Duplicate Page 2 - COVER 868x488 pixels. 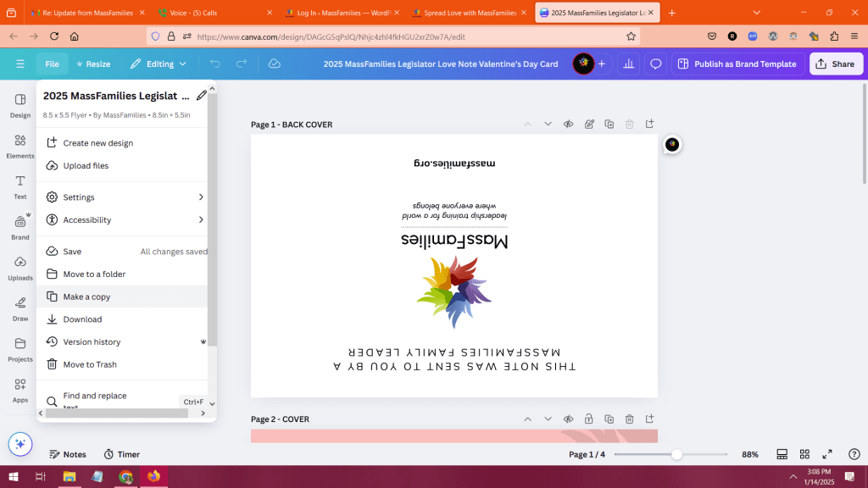pos(609,419)
